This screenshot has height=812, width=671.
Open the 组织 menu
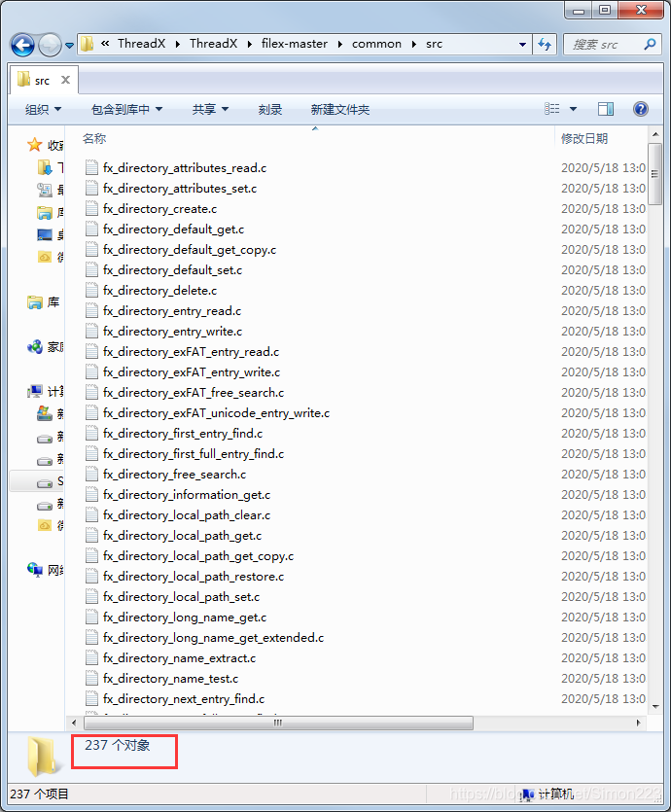point(43,109)
